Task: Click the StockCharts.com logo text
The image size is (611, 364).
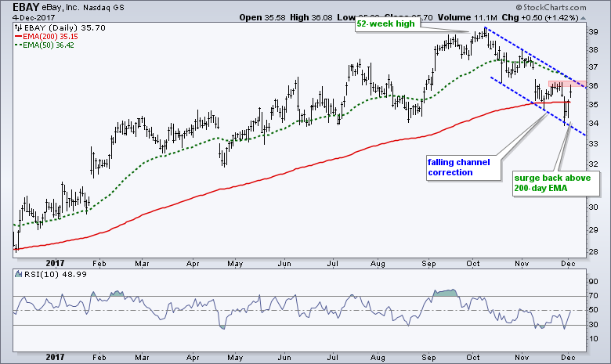Action: (551, 7)
